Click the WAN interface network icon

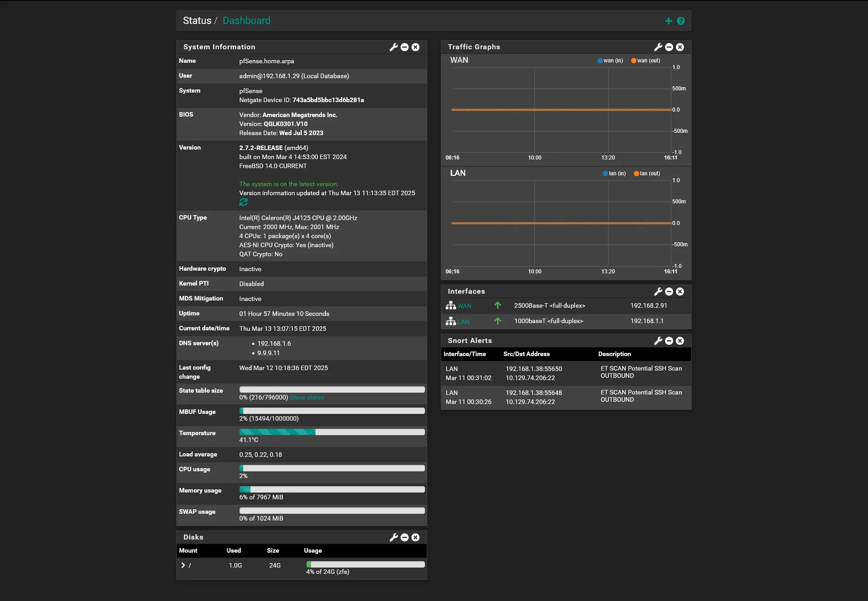(x=451, y=305)
